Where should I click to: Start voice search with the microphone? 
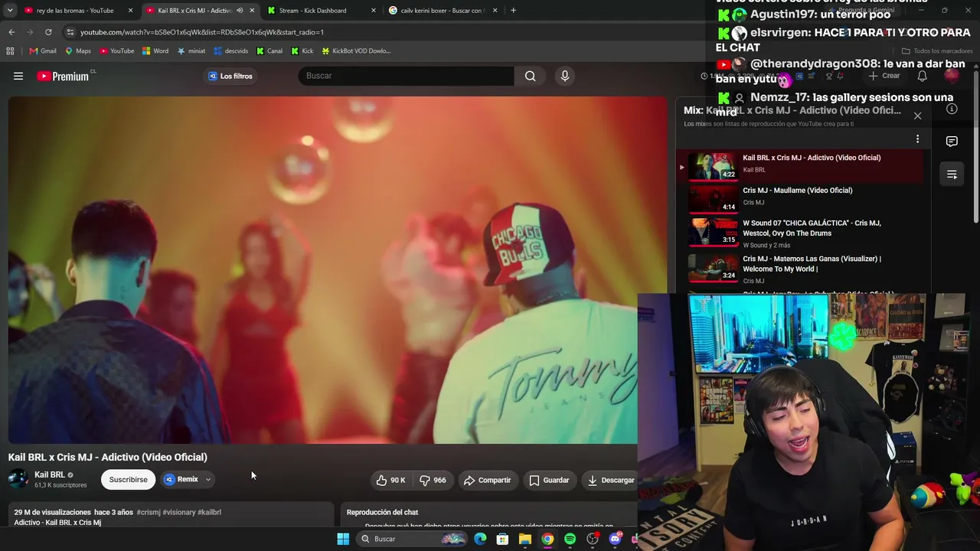tap(565, 76)
